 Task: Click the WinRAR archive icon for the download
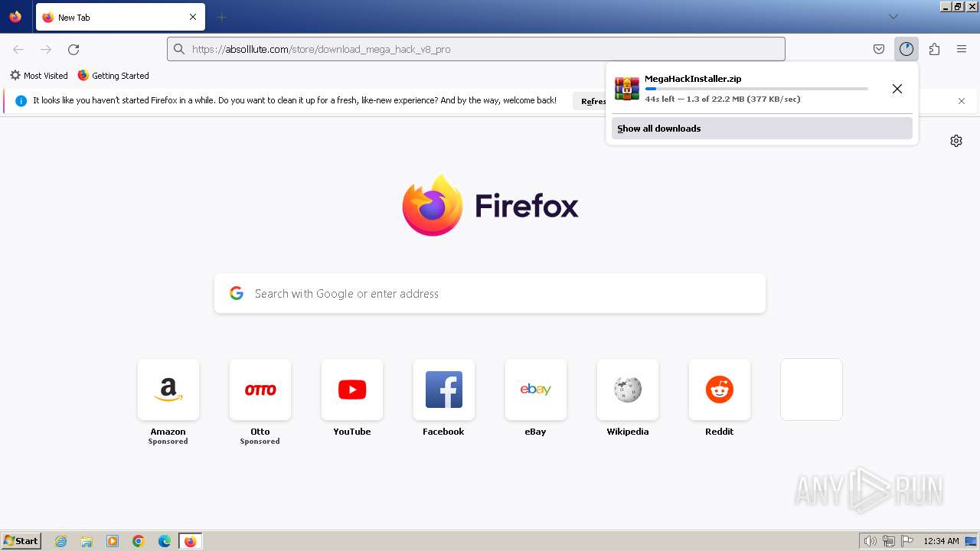pos(627,88)
